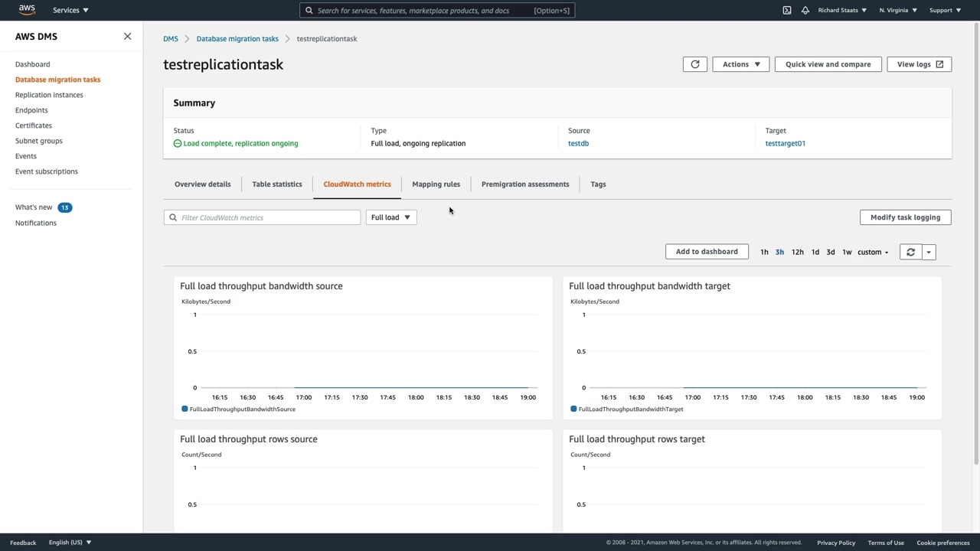Open the notifications bell icon
Image resolution: width=980 pixels, height=551 pixels.
point(805,10)
